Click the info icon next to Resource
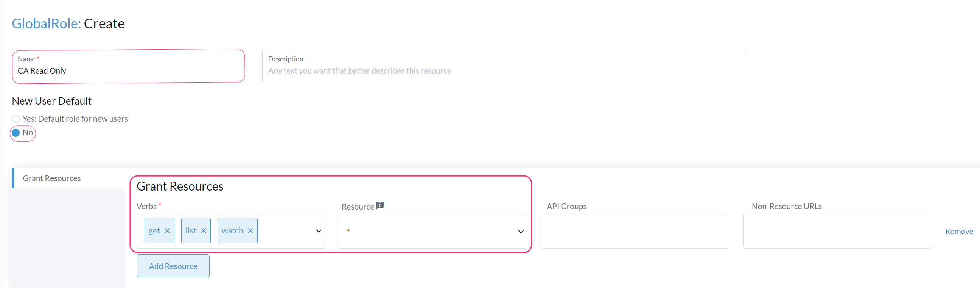The height and width of the screenshot is (288, 980). coord(380,205)
